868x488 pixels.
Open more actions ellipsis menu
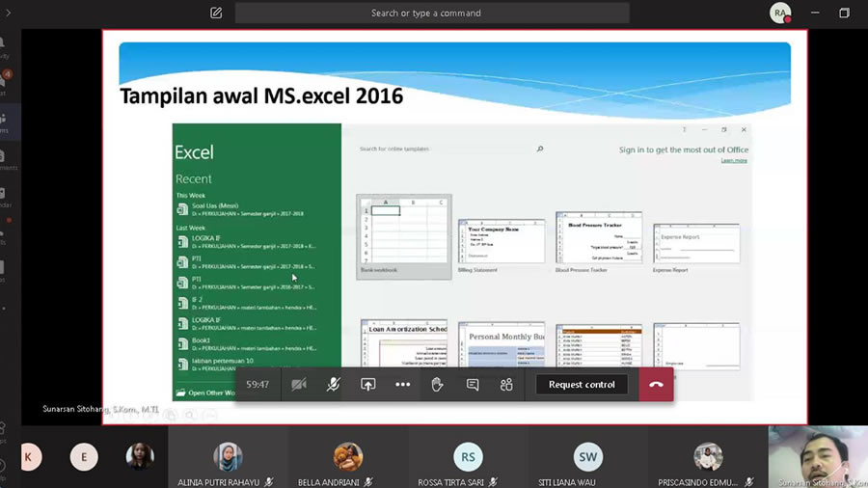(402, 385)
